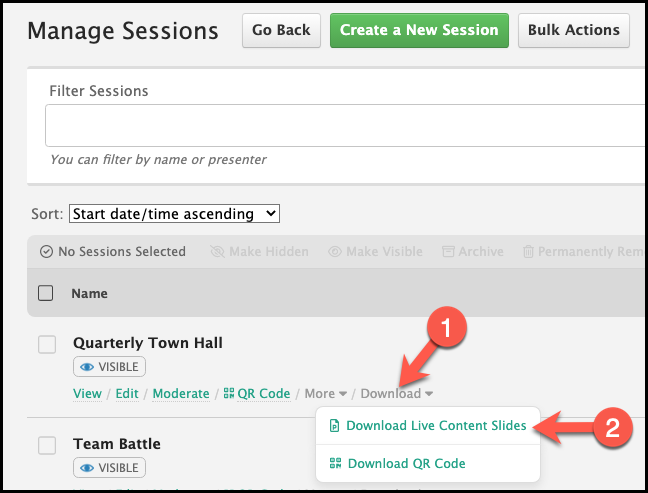Tick the select-all checkbox beside Name
The height and width of the screenshot is (493, 648).
[x=45, y=293]
